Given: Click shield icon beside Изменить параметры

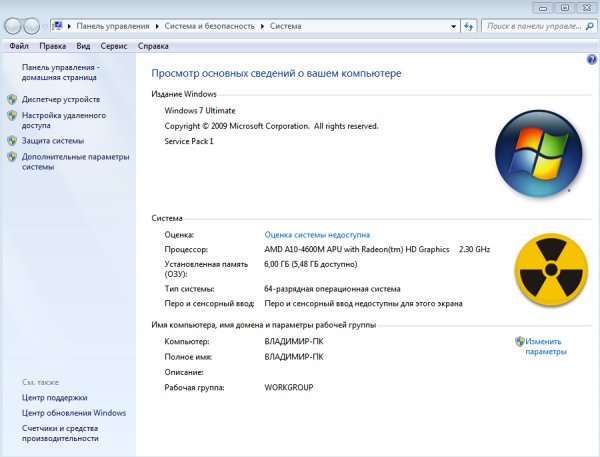Looking at the screenshot, I should 520,341.
